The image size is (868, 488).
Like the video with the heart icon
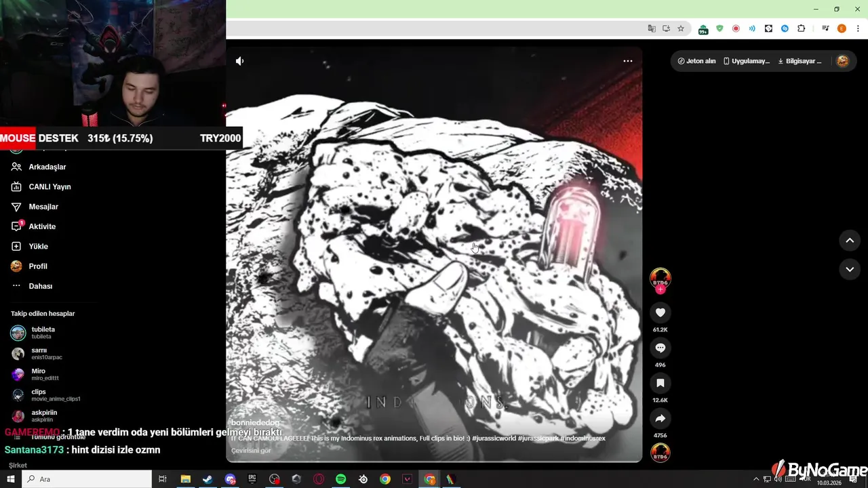(x=660, y=312)
